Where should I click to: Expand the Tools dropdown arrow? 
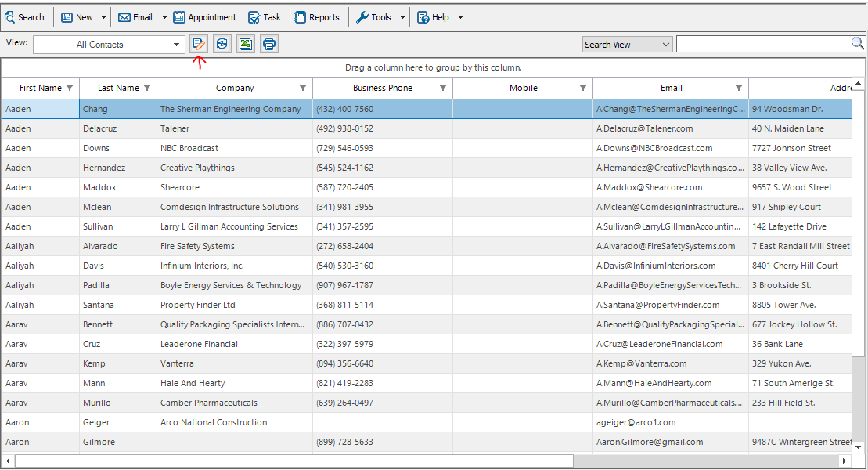pos(402,17)
